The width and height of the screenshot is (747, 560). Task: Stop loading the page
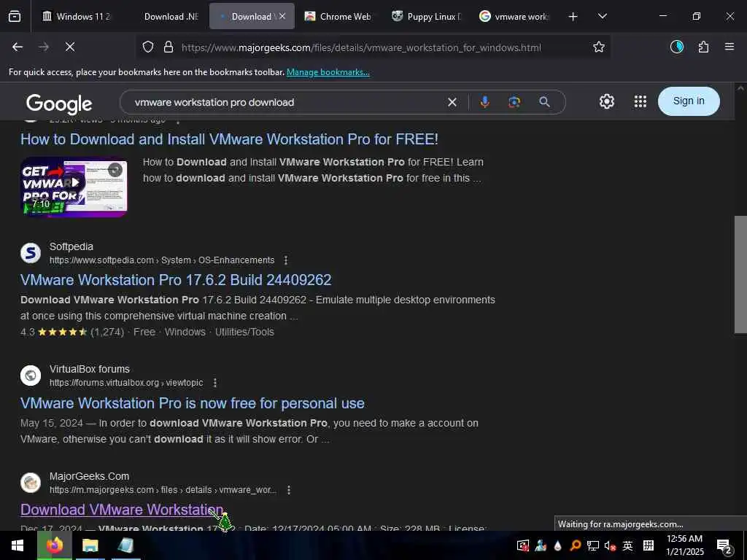[70, 47]
